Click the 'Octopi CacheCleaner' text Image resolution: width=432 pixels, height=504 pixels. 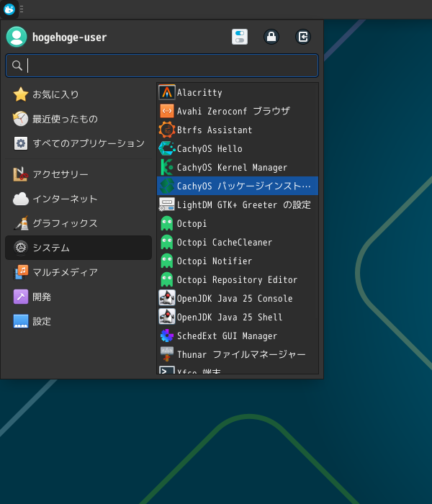click(x=225, y=243)
